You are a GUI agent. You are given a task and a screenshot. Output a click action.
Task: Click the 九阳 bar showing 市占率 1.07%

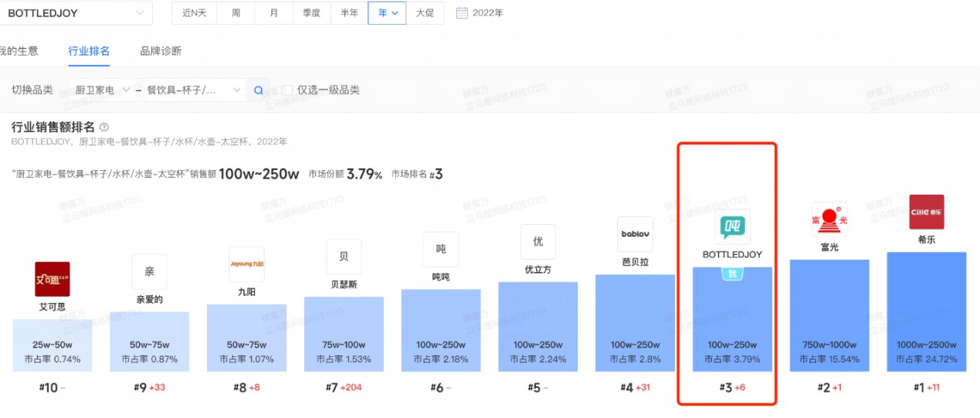(x=247, y=338)
